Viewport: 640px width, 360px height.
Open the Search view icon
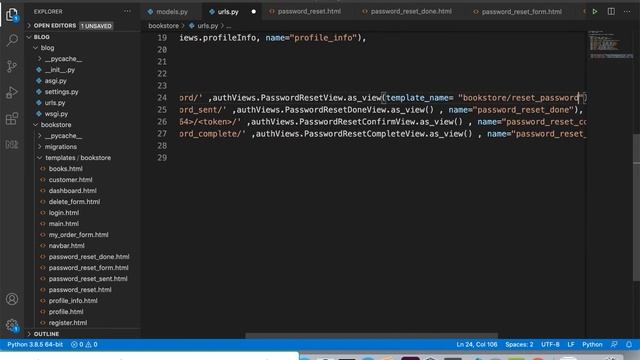coord(12,40)
